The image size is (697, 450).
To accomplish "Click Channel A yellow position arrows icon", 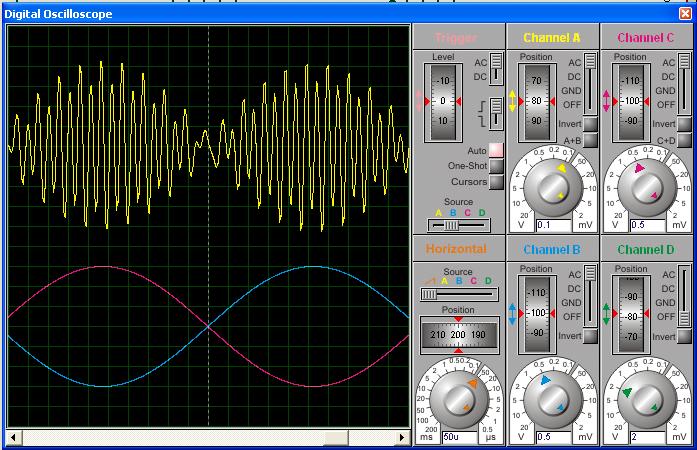I will tap(513, 101).
